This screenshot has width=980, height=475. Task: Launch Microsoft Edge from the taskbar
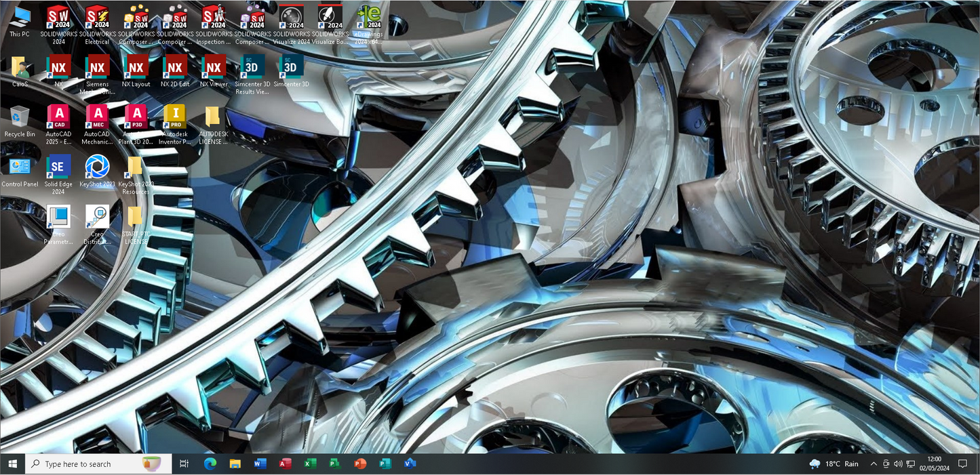210,464
